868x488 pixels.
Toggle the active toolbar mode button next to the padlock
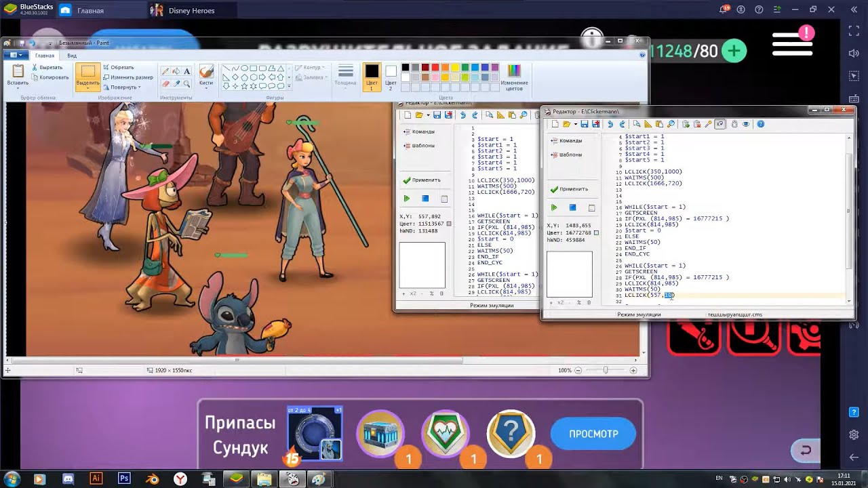click(x=720, y=124)
